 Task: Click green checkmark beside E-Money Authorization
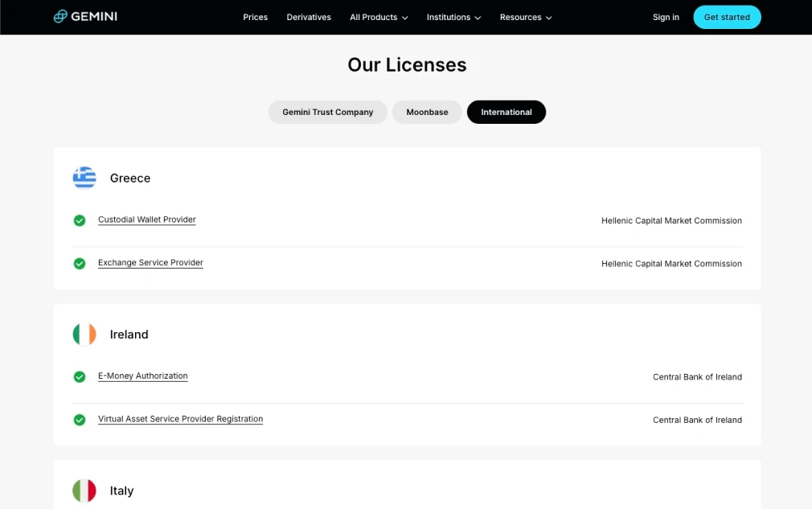coord(80,377)
